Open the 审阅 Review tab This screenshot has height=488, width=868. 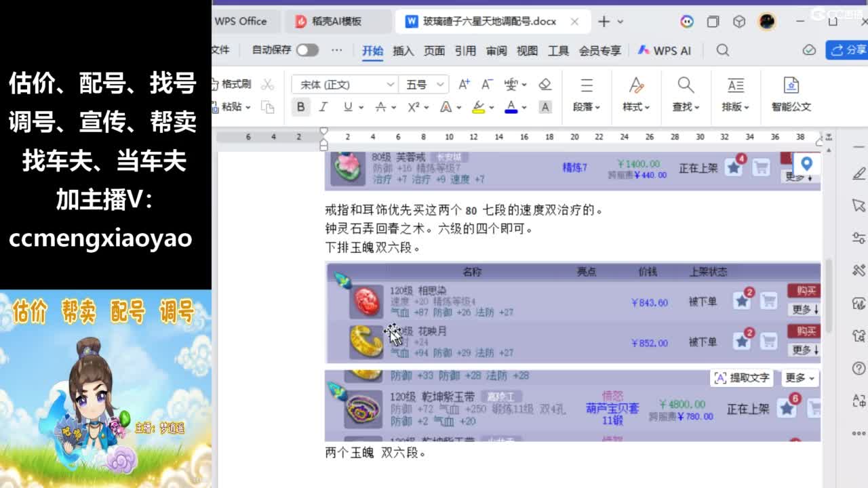coord(496,50)
